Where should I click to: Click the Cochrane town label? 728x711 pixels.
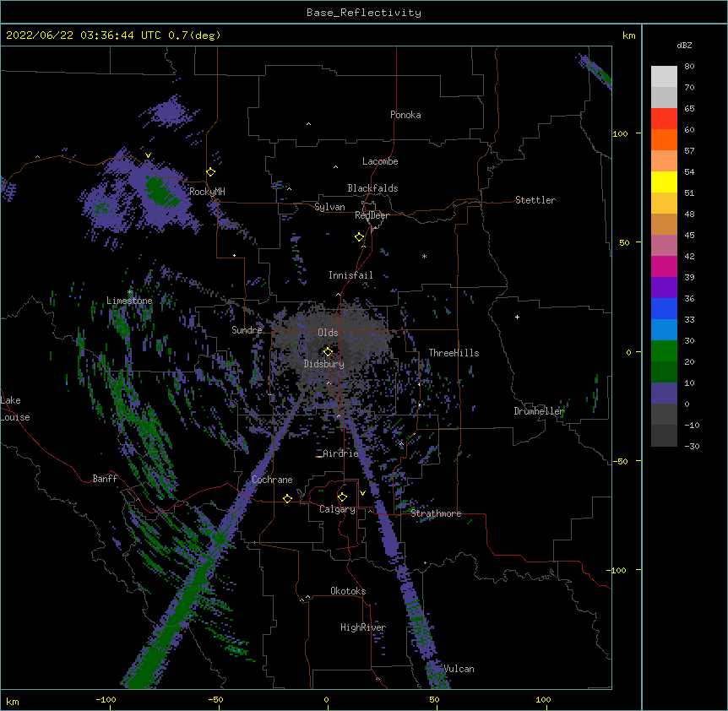pyautogui.click(x=272, y=480)
